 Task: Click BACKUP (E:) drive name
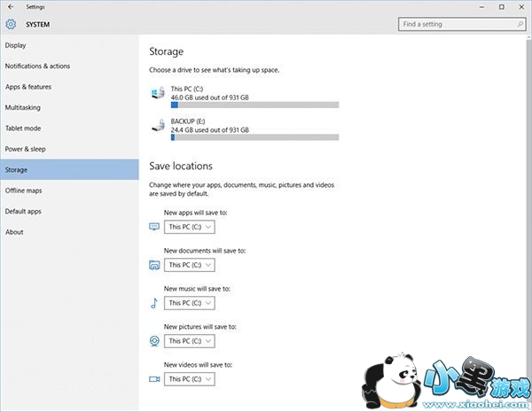click(188, 121)
